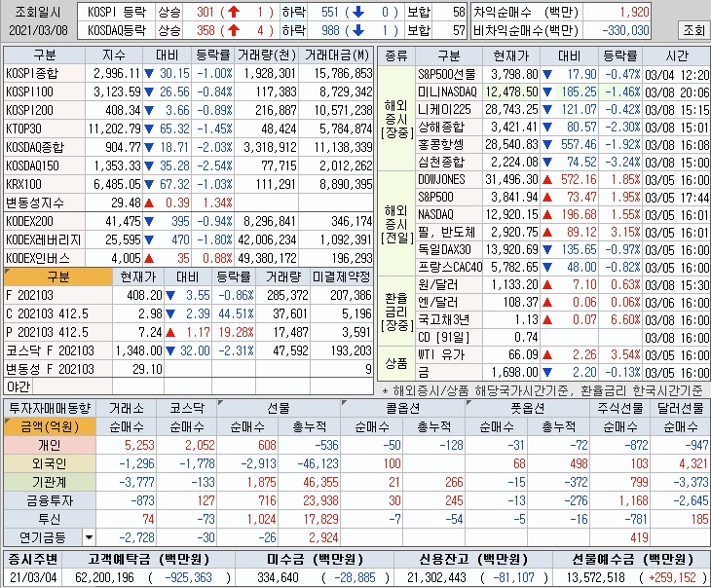The width and height of the screenshot is (711, 588).
Task: Click the down triangle in KOSDAQ종합 row
Action: click(x=149, y=147)
